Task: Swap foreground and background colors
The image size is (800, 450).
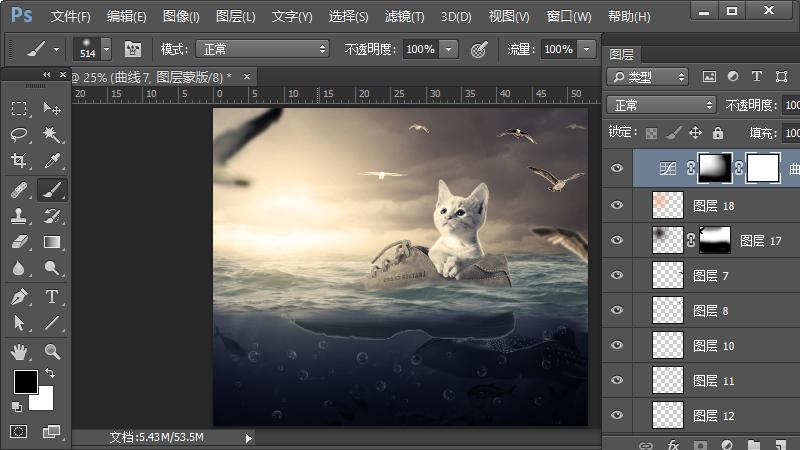Action: 50,373
